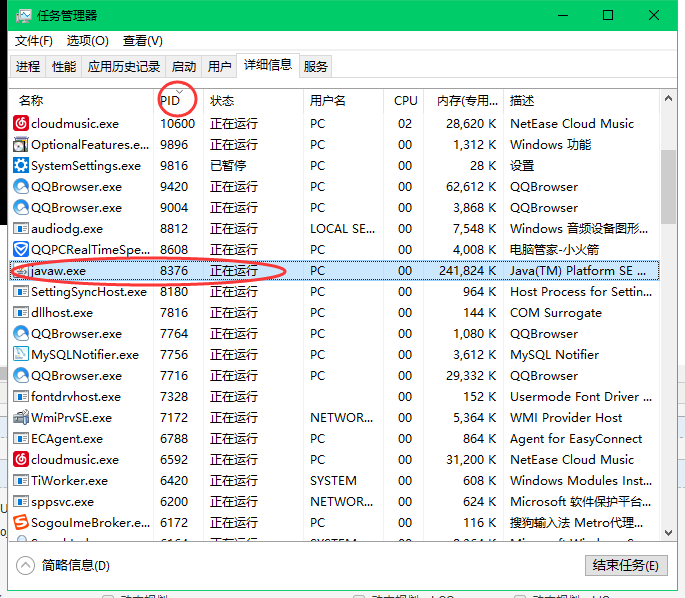Click the fontdrvhost.exe process icon

pyautogui.click(x=21, y=396)
